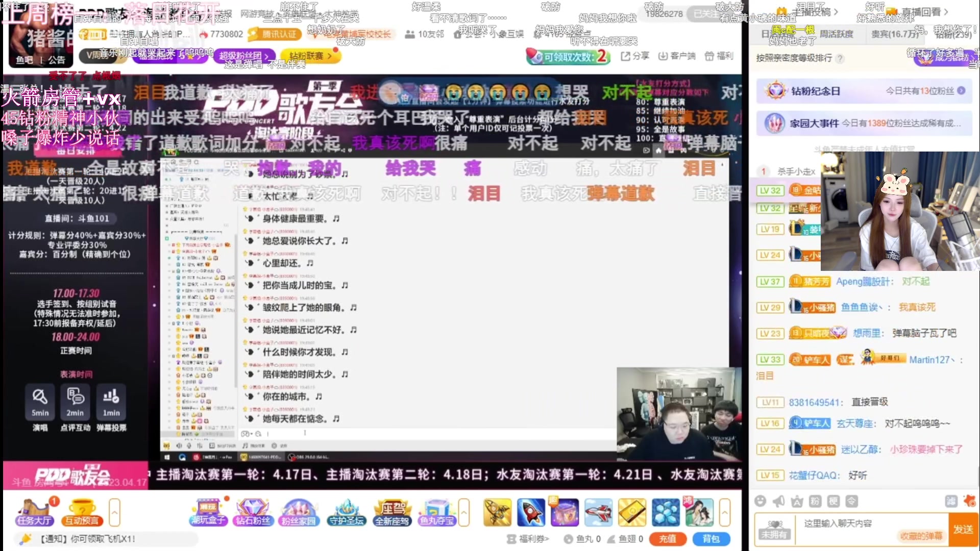
Task: Click the 公告 announcement link
Action: pyautogui.click(x=57, y=60)
